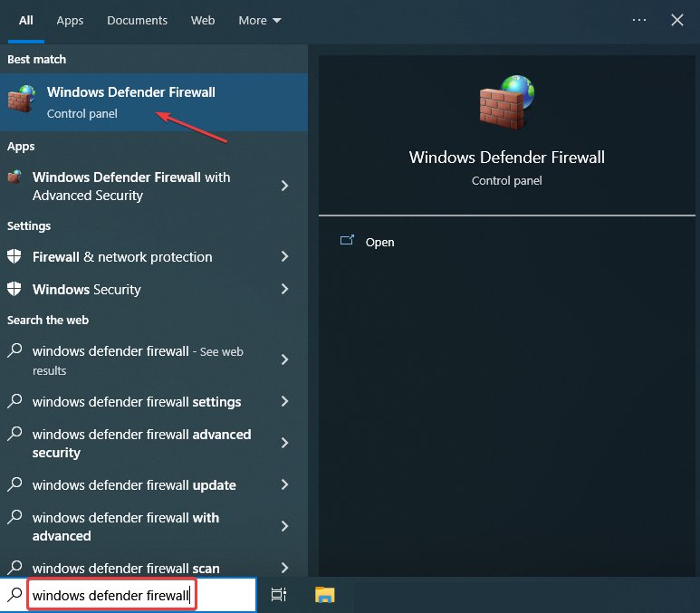Expand Firewall & network protection chevron
The image size is (700, 613).
click(x=285, y=256)
